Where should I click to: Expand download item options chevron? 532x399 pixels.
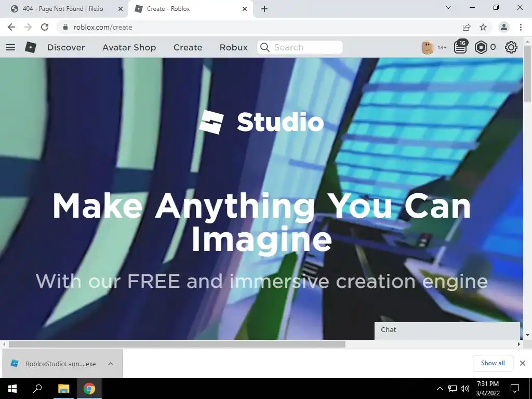[x=111, y=364]
